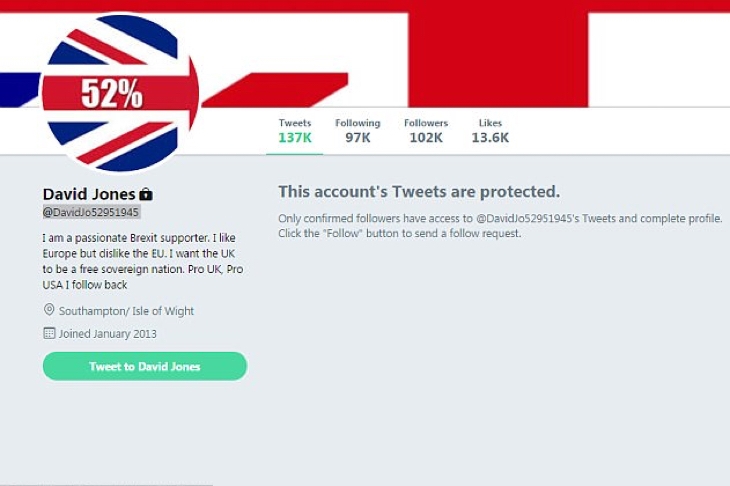The height and width of the screenshot is (486, 730).
Task: Click the Southampton/ Isle of Wight location text
Action: pos(126,311)
